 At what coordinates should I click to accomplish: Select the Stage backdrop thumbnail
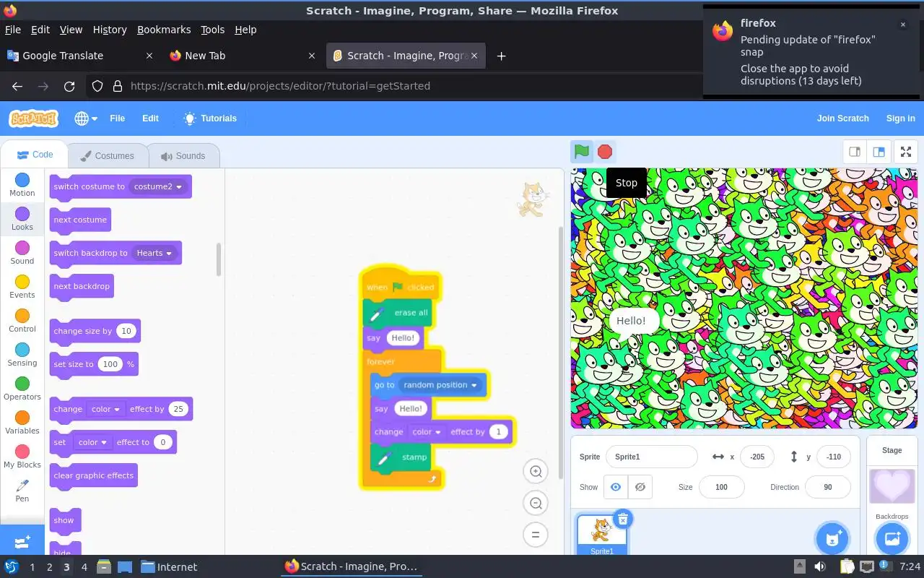892,486
